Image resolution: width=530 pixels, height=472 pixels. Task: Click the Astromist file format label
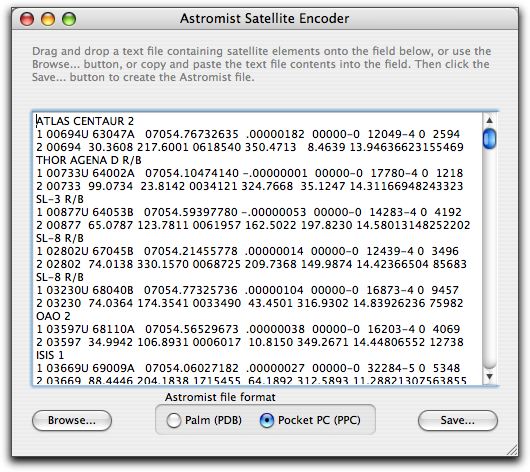(220, 397)
